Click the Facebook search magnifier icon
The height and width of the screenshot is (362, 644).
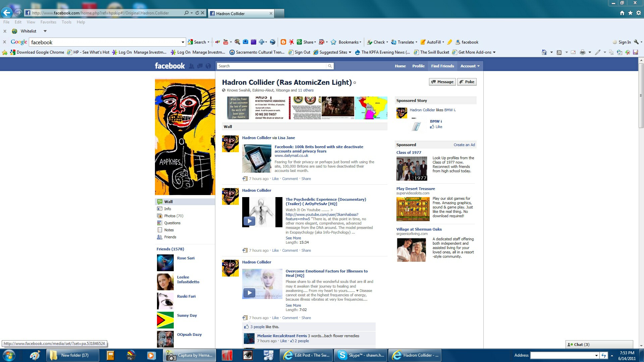[x=330, y=66]
